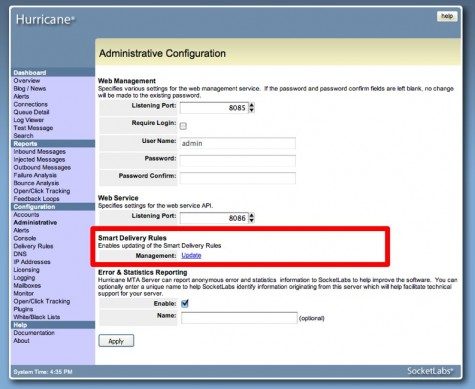This screenshot has width=475, height=389.
Task: Open Documentation page
Action: pos(34,333)
